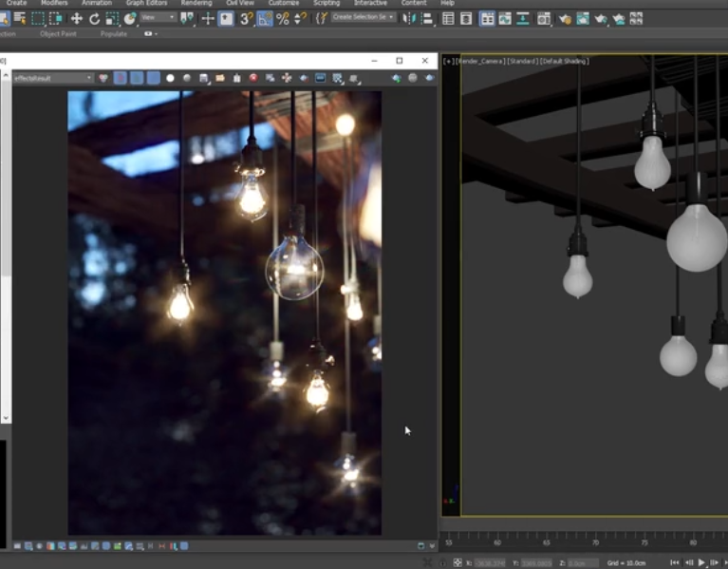Click the Populate tab
The image size is (728, 569).
114,34
